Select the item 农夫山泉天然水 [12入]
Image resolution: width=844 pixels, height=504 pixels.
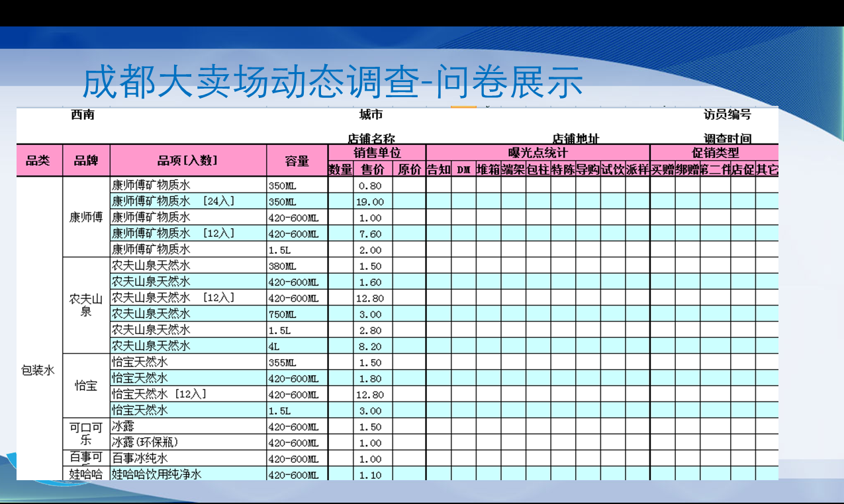(188, 297)
